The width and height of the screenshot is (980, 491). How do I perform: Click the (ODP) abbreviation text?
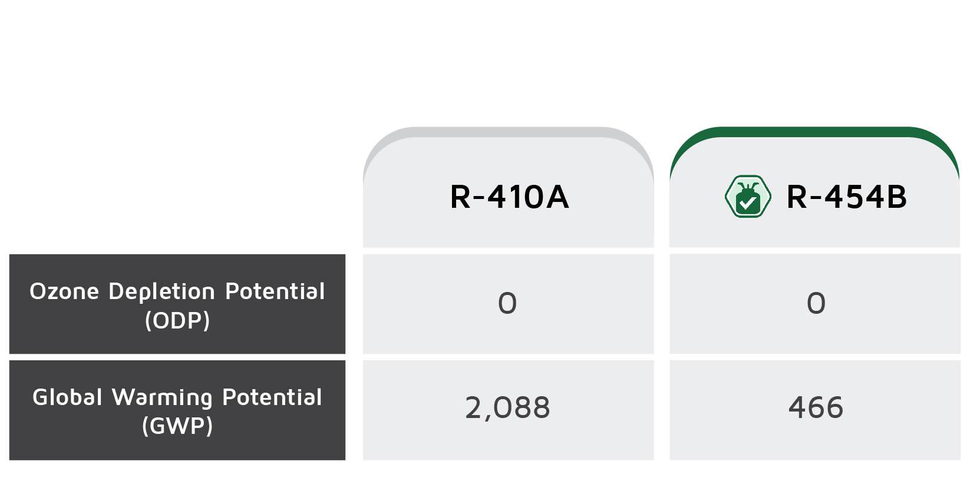pos(177,320)
